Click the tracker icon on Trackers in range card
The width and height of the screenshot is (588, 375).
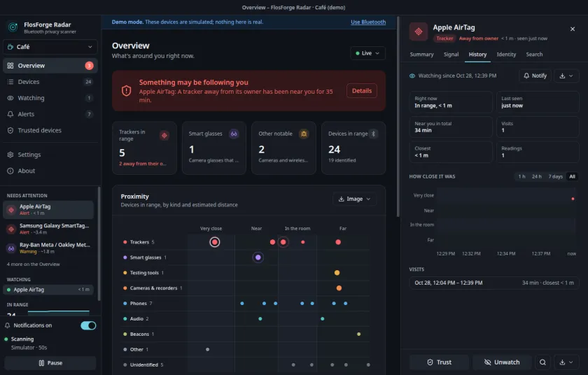point(164,135)
